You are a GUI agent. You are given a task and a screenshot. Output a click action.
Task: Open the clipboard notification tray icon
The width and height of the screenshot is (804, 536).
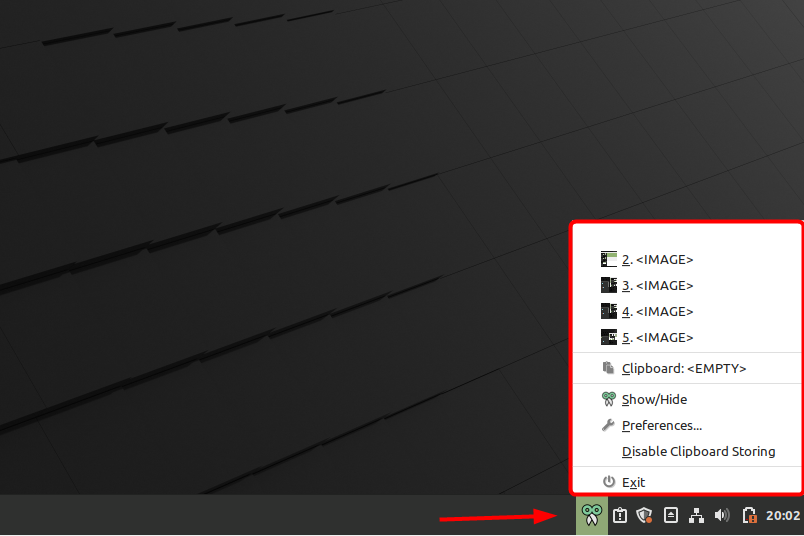pyautogui.click(x=619, y=515)
